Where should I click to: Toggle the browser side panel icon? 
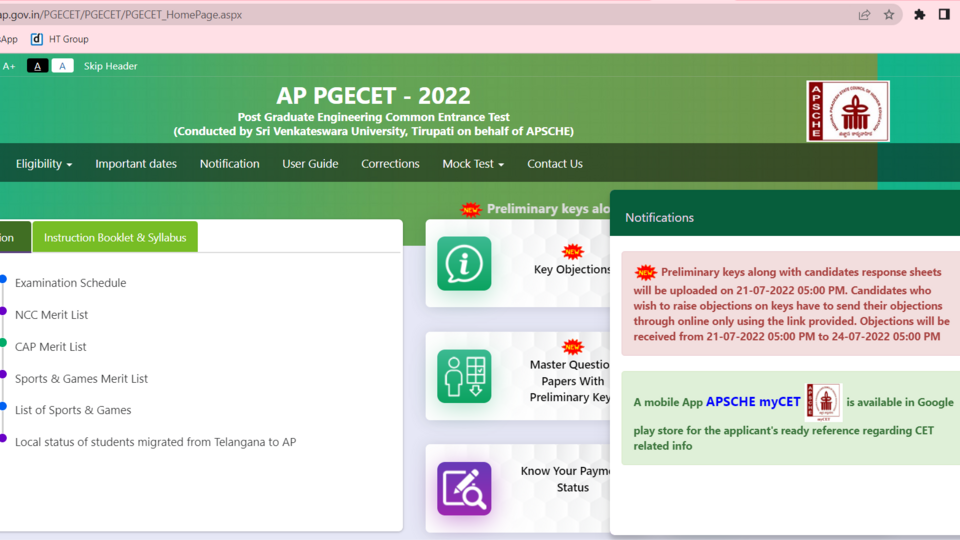click(x=944, y=15)
